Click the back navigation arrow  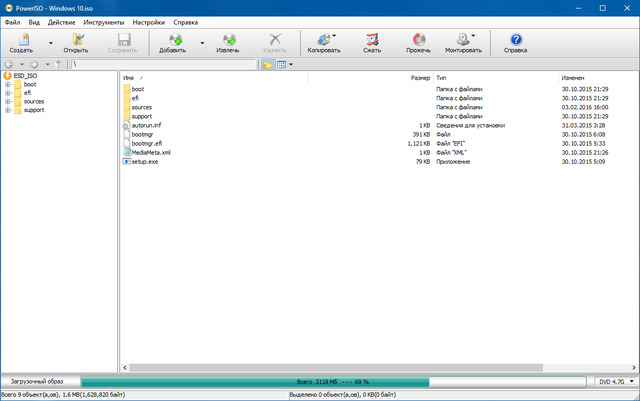[x=9, y=65]
